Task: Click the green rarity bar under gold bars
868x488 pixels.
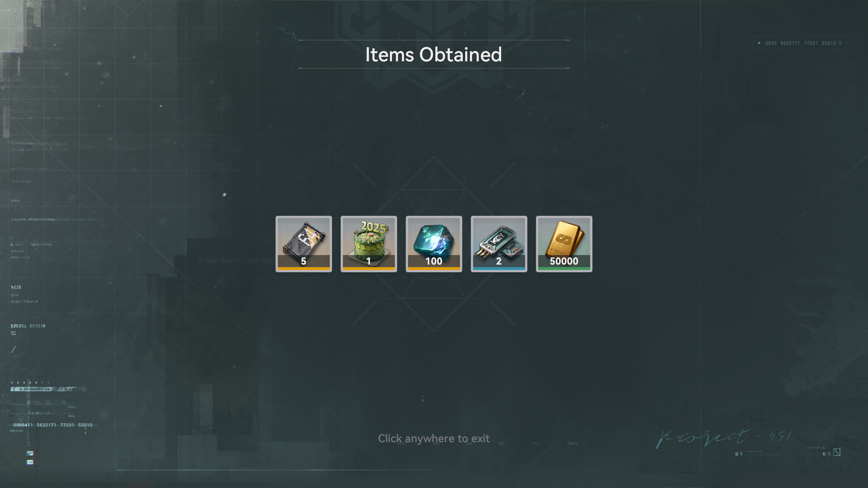Action: pyautogui.click(x=564, y=269)
